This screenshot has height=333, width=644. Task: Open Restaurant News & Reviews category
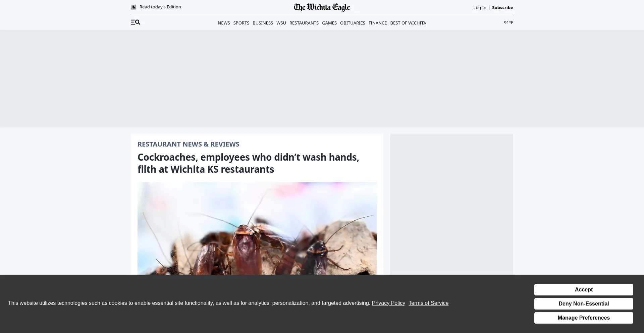tap(188, 144)
